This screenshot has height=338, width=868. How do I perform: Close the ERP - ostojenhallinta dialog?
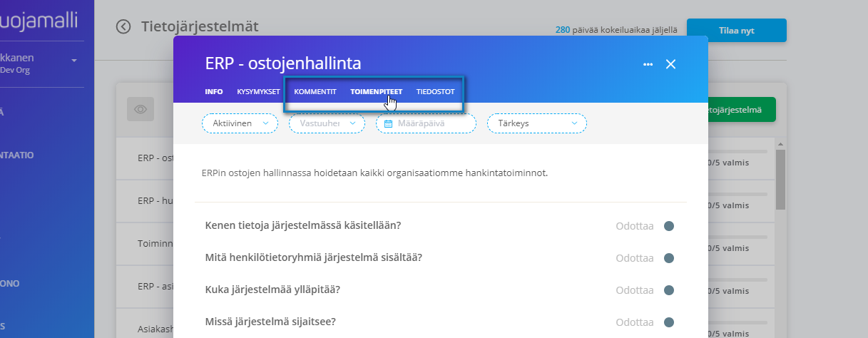[x=670, y=64]
